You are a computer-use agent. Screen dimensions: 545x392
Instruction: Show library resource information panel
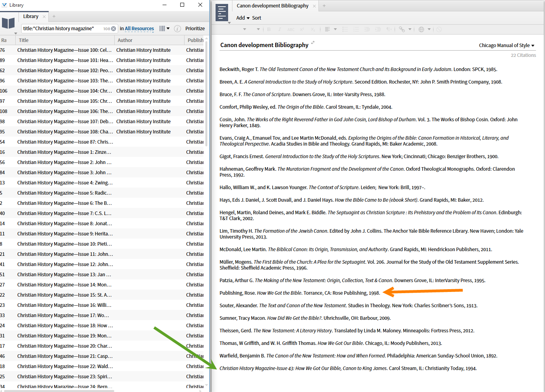click(177, 29)
